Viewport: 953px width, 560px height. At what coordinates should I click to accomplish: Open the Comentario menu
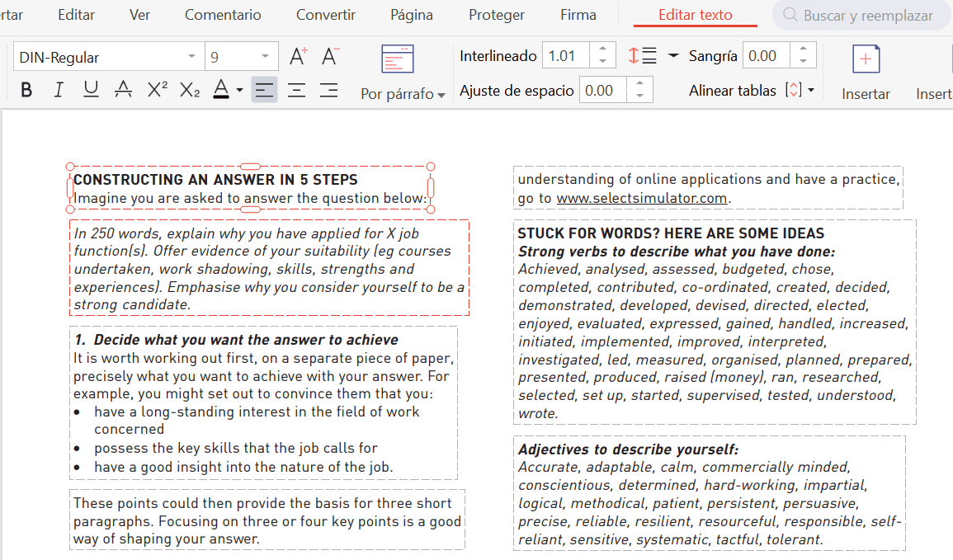(x=223, y=15)
